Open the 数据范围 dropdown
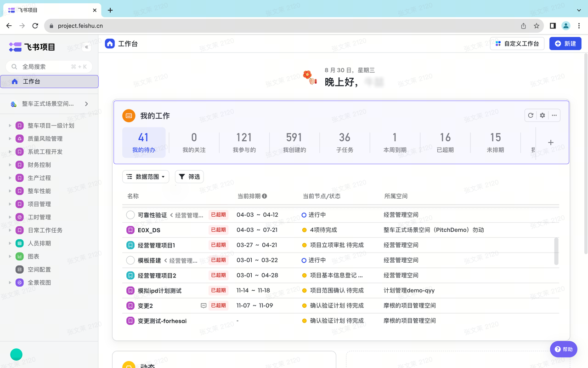 tap(146, 177)
